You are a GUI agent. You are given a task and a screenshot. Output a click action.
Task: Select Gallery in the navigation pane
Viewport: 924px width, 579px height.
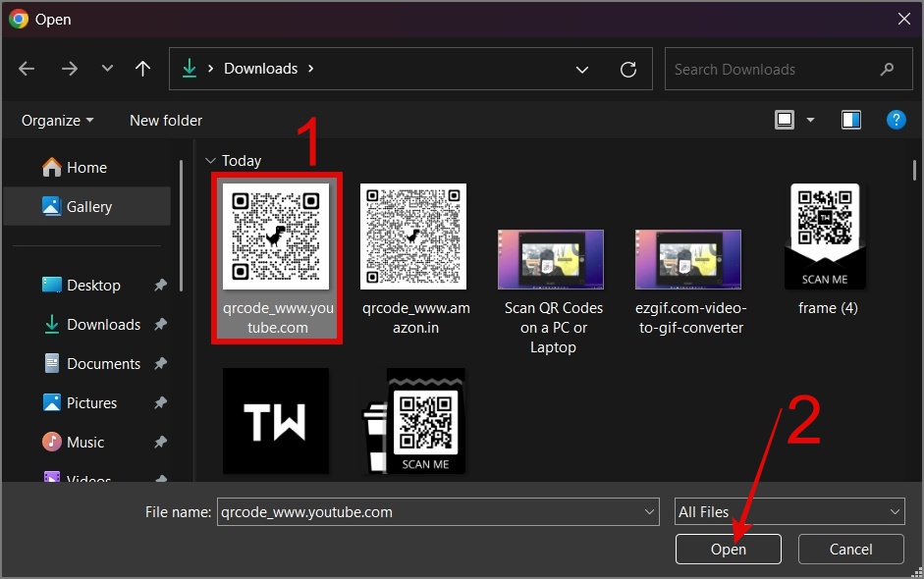(x=88, y=207)
